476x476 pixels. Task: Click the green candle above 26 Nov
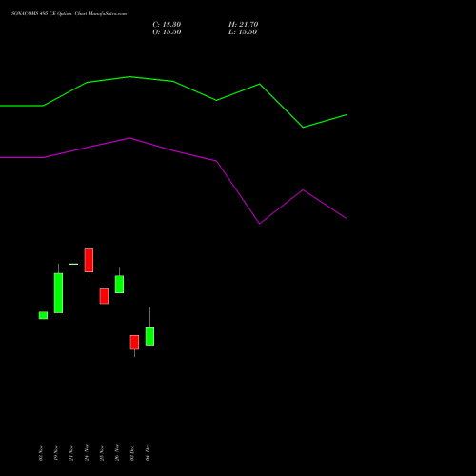(119, 284)
